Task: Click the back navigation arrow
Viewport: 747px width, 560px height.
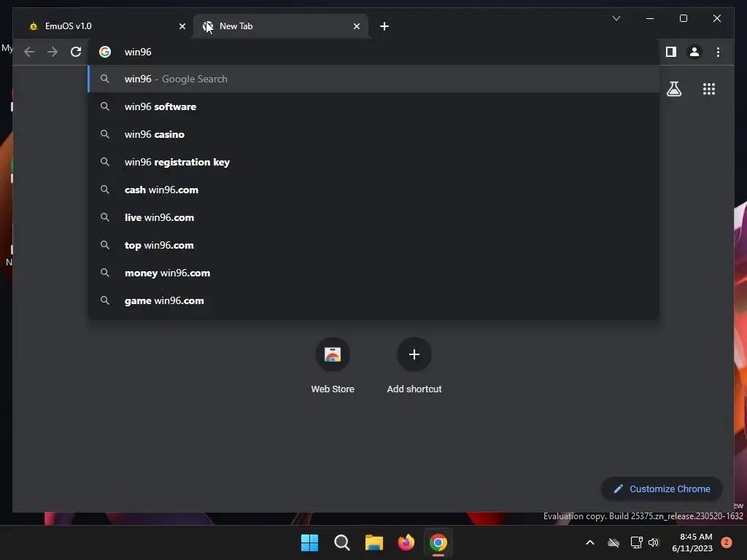Action: [29, 52]
